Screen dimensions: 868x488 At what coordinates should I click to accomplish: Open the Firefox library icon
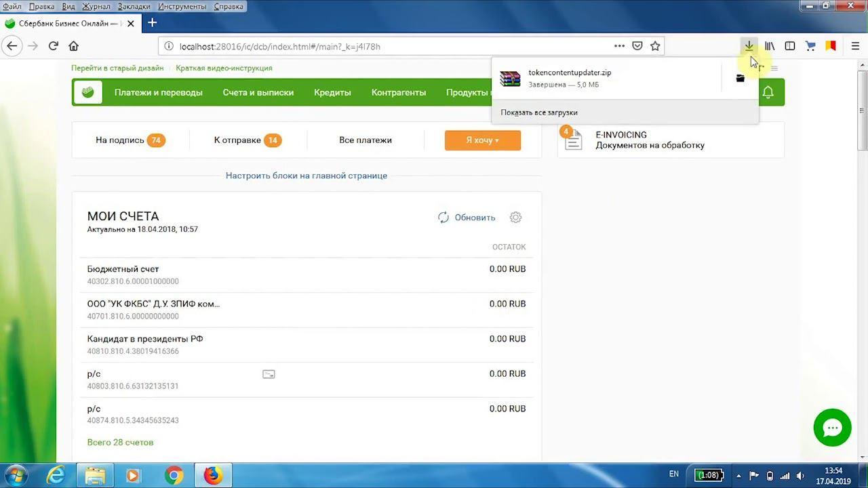770,46
